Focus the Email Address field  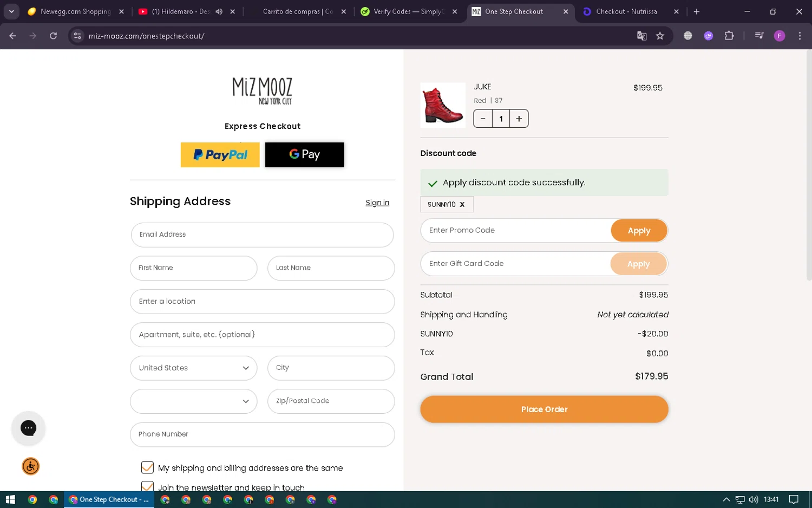click(x=262, y=235)
